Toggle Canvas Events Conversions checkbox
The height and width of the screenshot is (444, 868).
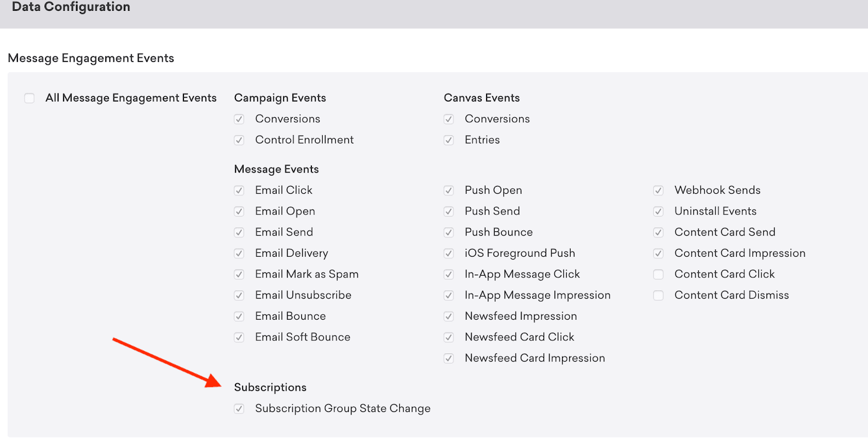[449, 119]
